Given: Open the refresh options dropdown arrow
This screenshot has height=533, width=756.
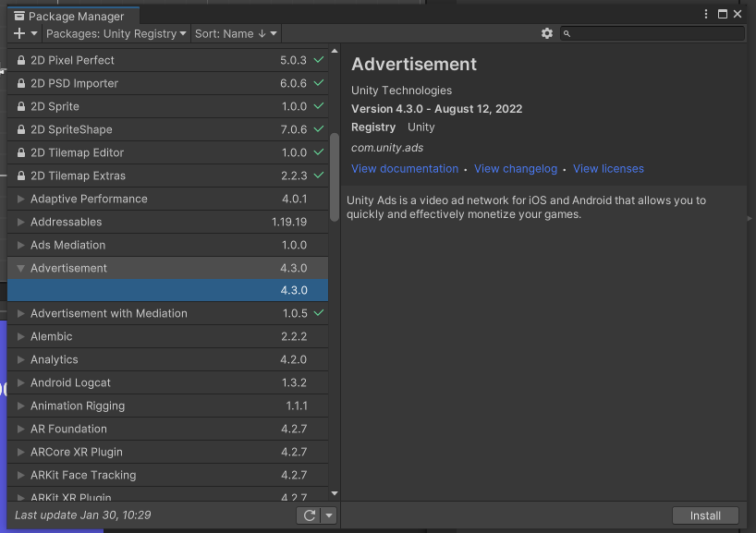Looking at the screenshot, I should point(329,515).
